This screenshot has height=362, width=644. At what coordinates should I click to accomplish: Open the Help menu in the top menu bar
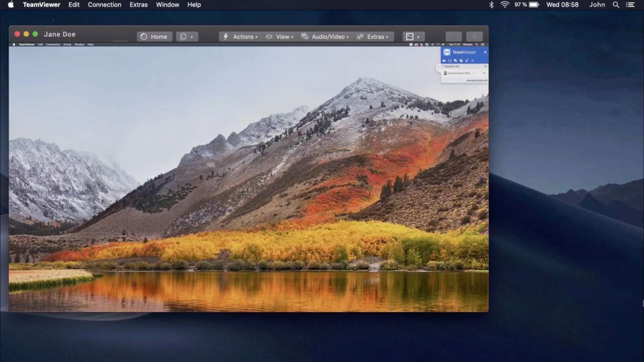[194, 5]
